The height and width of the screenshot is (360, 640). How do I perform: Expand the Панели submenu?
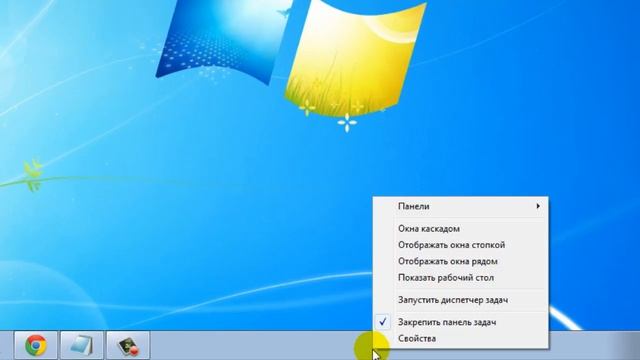(461, 207)
